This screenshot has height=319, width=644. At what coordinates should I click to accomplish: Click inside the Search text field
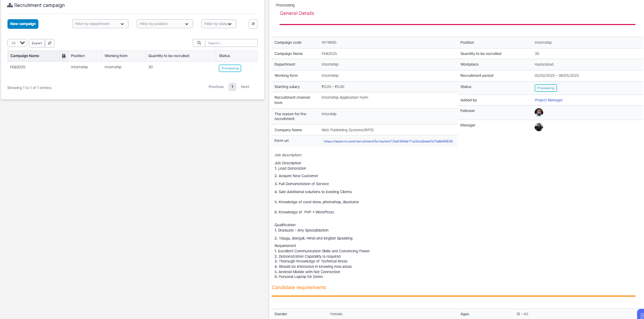point(230,43)
